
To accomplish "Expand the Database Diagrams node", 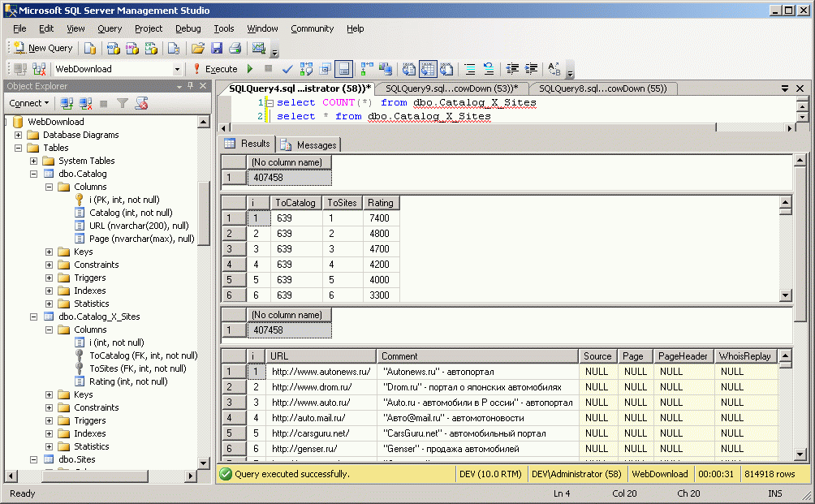I will coord(18,135).
